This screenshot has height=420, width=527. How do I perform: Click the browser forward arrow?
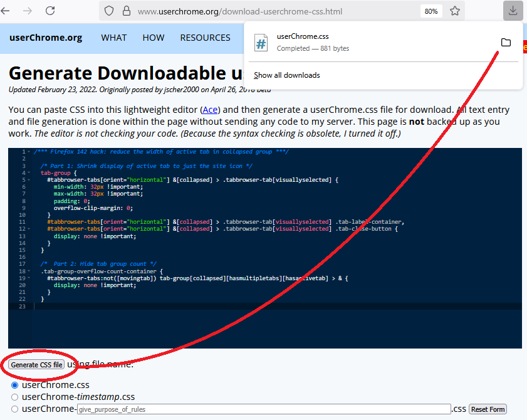[28, 11]
